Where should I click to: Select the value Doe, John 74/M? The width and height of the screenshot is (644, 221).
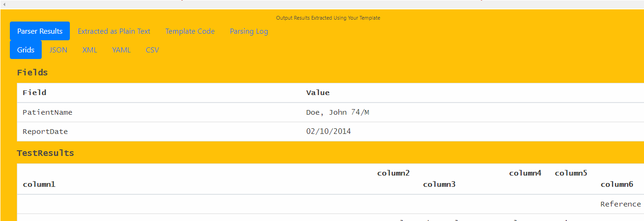(x=338, y=112)
